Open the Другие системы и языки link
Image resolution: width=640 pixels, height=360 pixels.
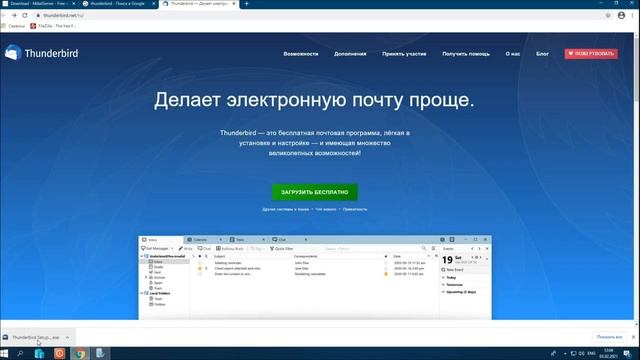click(285, 209)
